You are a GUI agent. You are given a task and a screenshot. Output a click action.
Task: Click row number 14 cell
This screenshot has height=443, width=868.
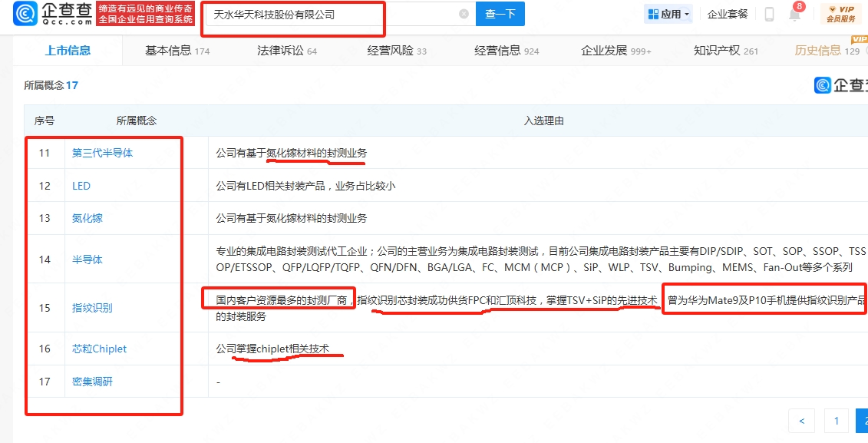click(45, 260)
